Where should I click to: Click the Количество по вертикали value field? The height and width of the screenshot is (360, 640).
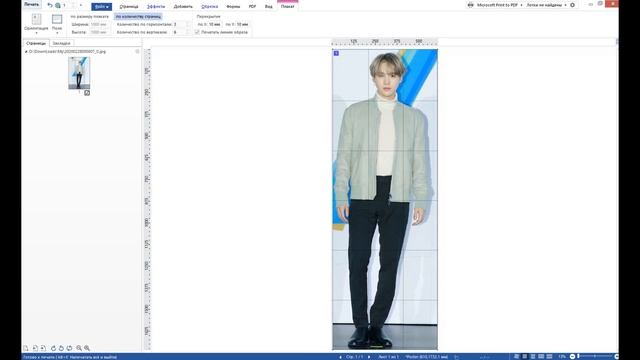(x=179, y=32)
